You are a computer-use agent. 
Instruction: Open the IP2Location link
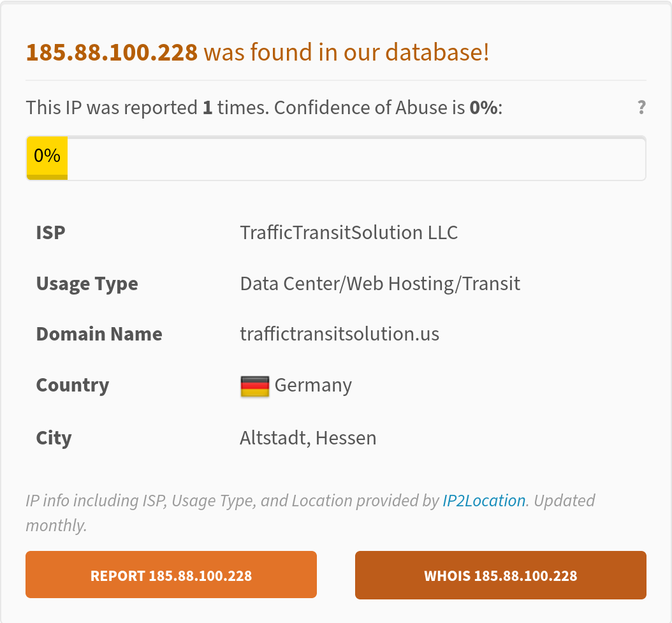point(484,501)
